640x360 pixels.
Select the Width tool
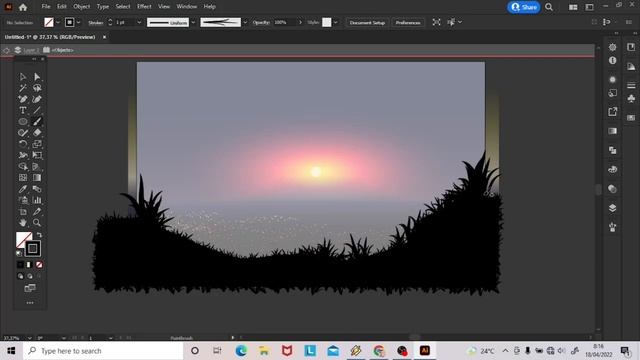coord(23,155)
